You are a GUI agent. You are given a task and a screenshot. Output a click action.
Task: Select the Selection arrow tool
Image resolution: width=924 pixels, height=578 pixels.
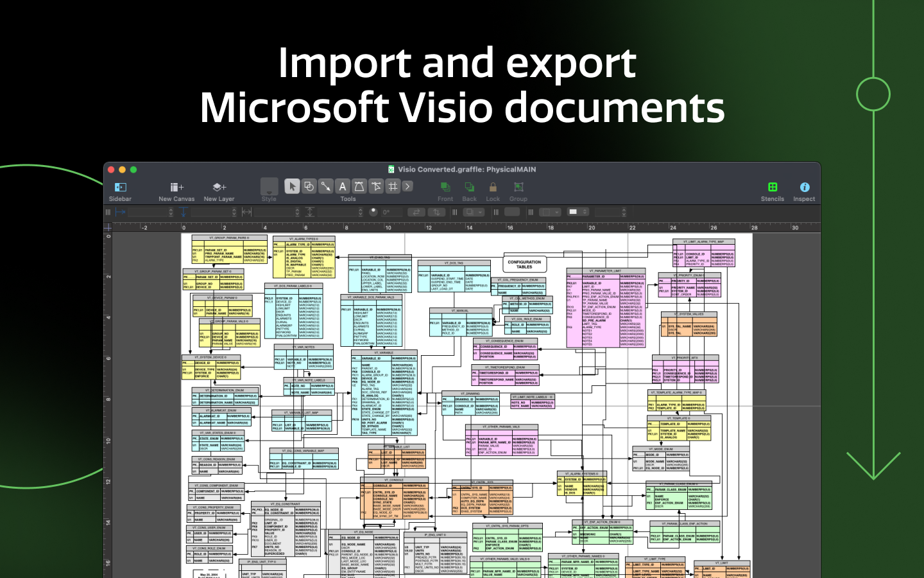tap(292, 186)
